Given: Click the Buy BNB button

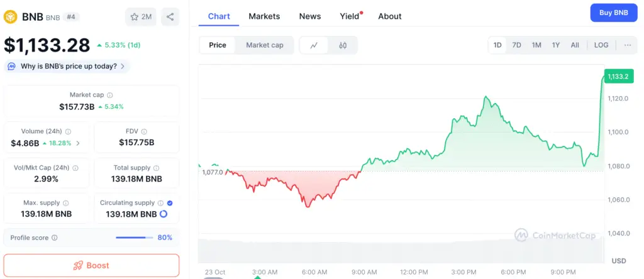Looking at the screenshot, I should 613,13.
